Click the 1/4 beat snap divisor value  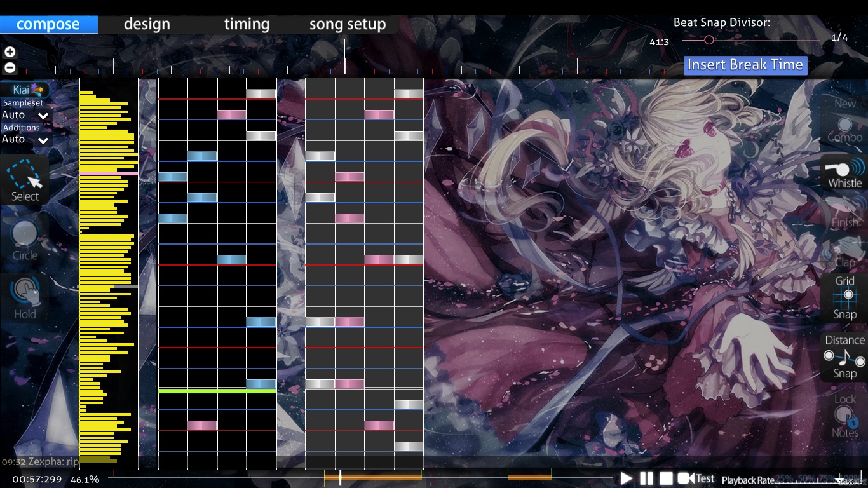tap(839, 37)
